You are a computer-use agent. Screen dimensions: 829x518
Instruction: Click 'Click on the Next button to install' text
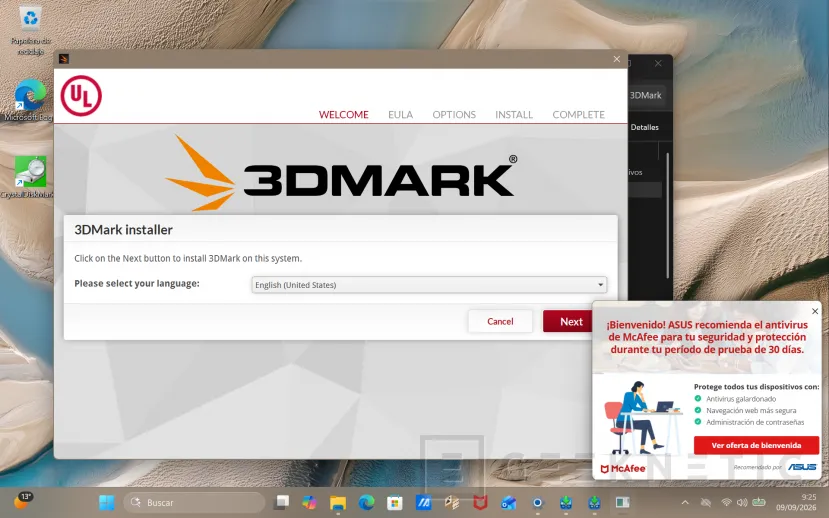(188, 258)
